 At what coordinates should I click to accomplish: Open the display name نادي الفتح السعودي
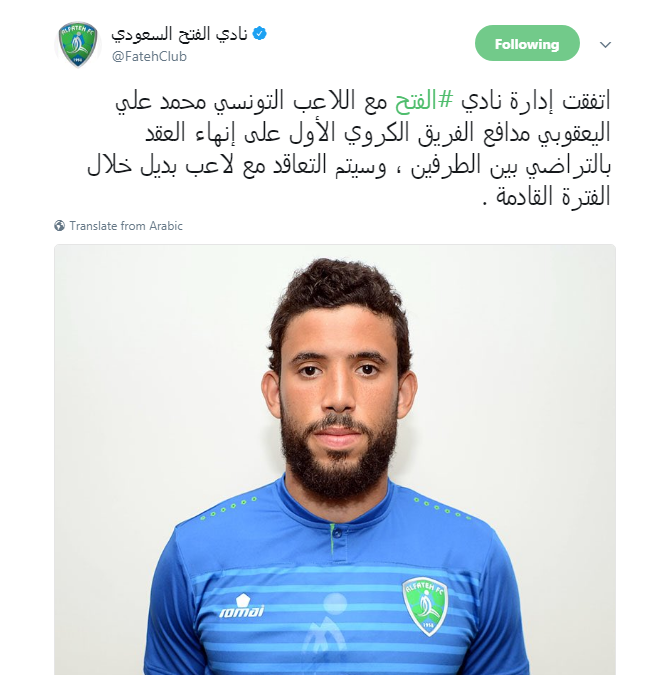click(179, 34)
